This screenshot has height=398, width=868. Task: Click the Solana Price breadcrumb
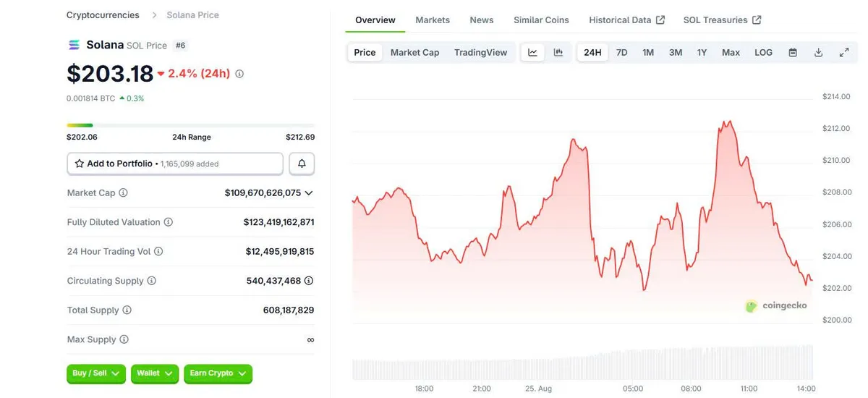[x=192, y=14]
